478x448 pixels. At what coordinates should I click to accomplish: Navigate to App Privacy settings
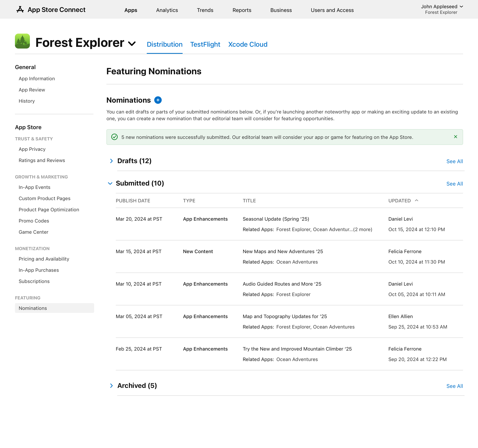(x=32, y=149)
